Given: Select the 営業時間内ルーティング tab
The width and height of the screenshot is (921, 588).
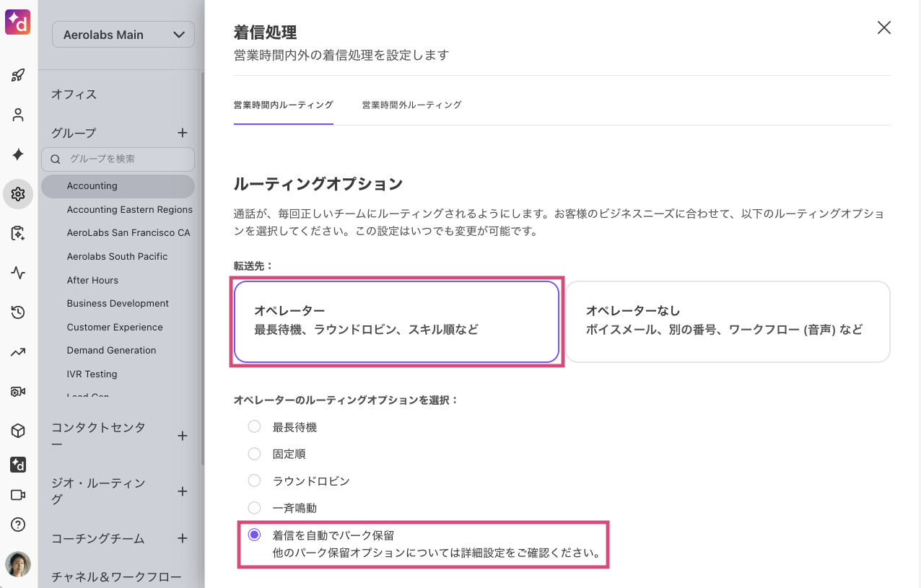Looking at the screenshot, I should click(x=283, y=105).
